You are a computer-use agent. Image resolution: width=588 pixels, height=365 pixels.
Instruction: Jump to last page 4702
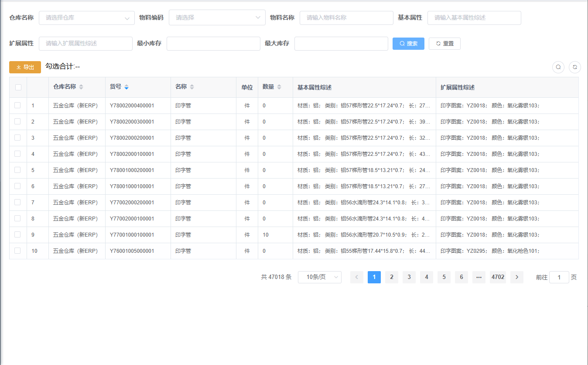tap(498, 277)
